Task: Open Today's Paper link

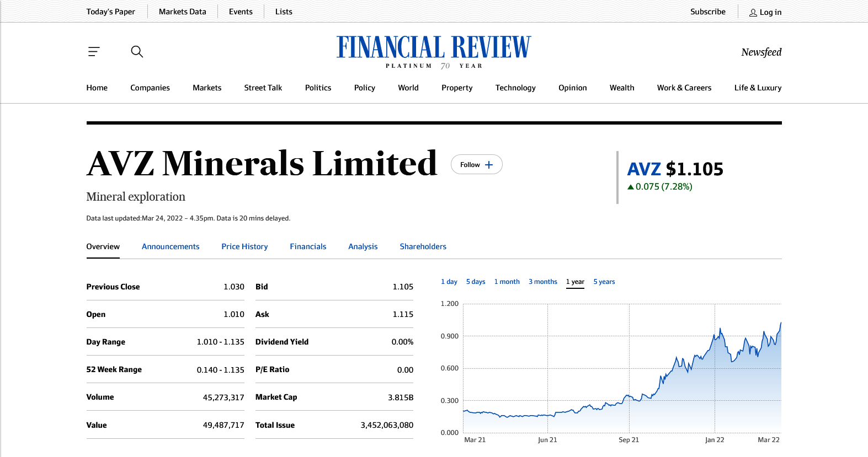Action: point(111,12)
